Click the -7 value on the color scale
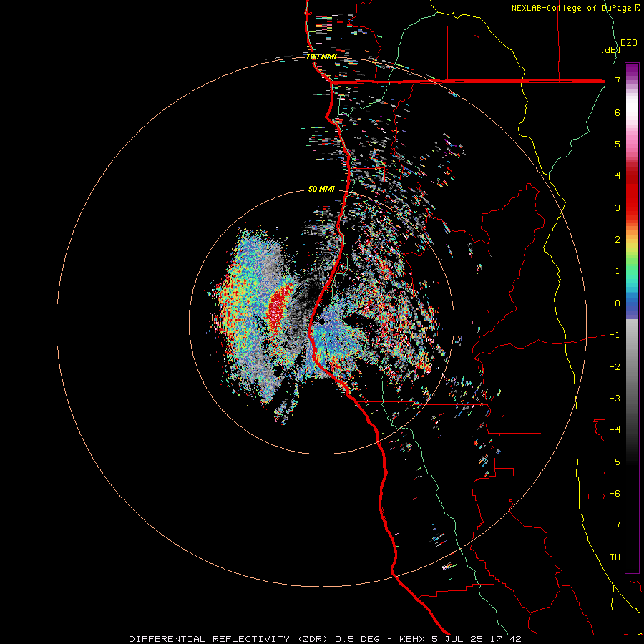This screenshot has height=644, width=644. pyautogui.click(x=615, y=525)
